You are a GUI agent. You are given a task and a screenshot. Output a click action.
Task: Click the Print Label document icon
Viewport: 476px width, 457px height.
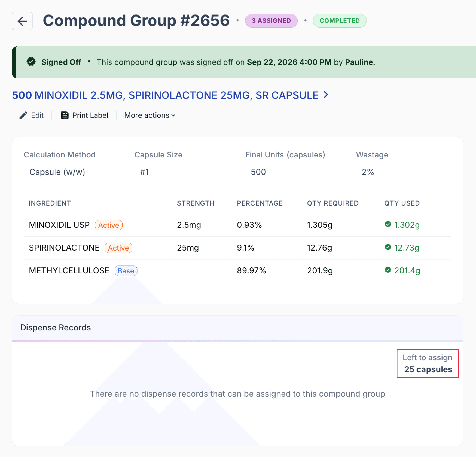point(64,115)
